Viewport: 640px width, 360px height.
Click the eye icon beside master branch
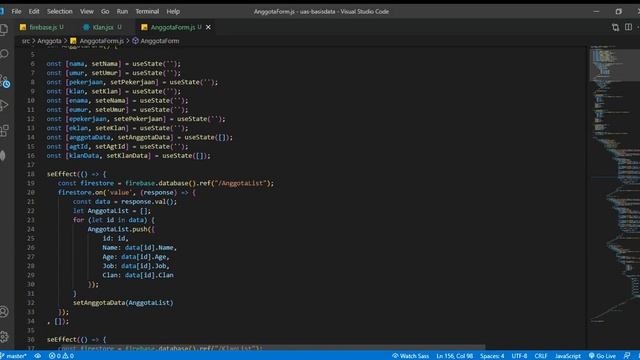[x=38, y=356]
